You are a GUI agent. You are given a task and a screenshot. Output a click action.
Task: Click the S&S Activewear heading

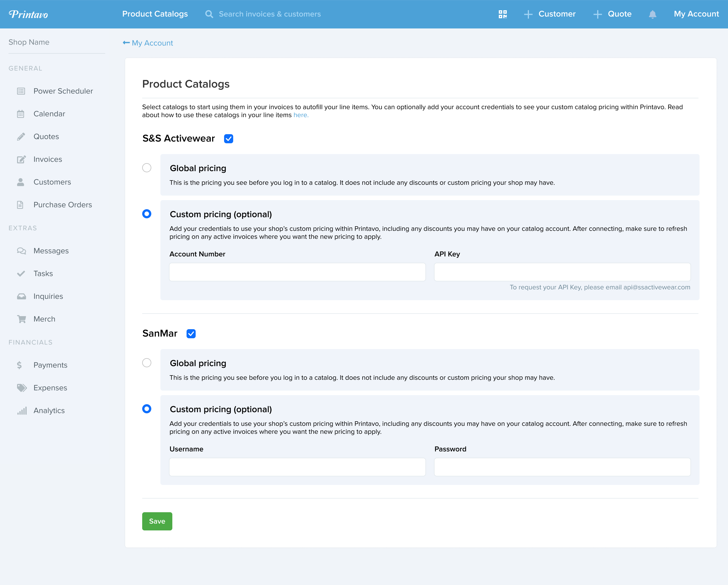pyautogui.click(x=179, y=138)
